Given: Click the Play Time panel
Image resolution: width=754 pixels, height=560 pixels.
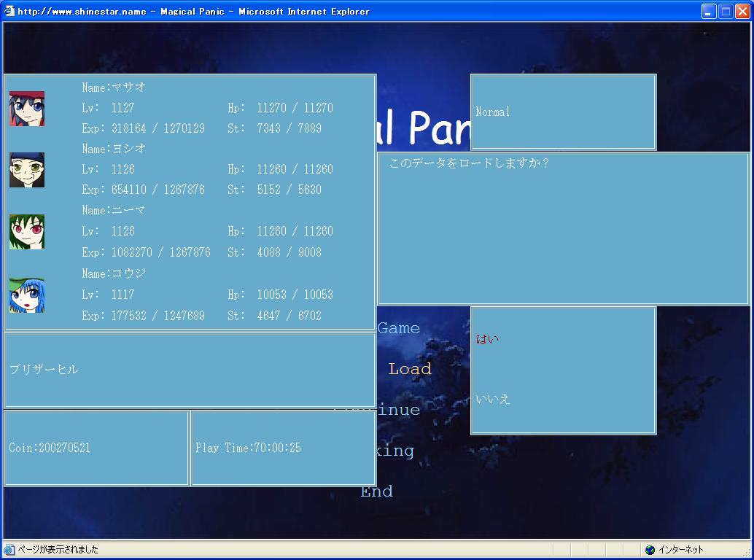Looking at the screenshot, I should (x=283, y=448).
